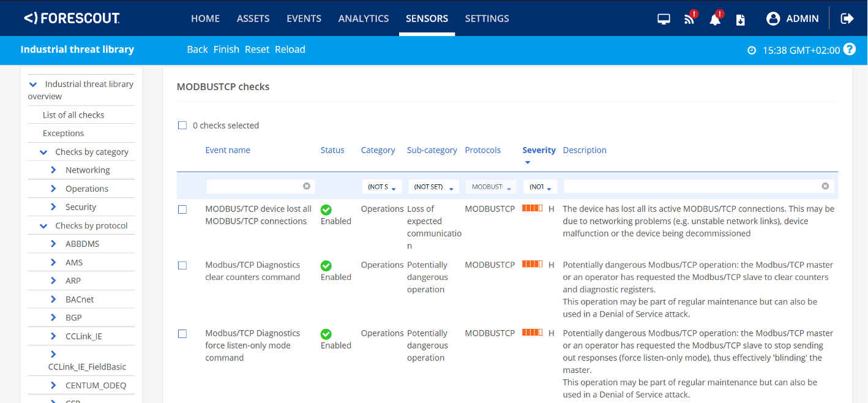Click the file download icon in header
868x403 pixels.
[x=740, y=20]
